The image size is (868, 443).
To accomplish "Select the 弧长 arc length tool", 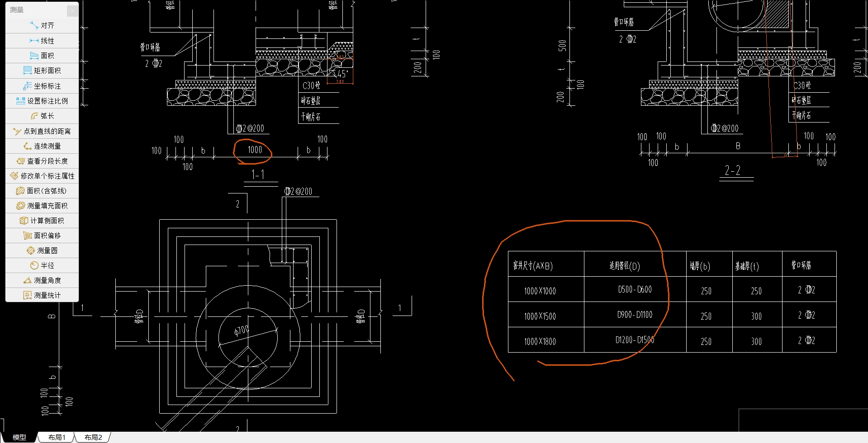I will pos(42,116).
